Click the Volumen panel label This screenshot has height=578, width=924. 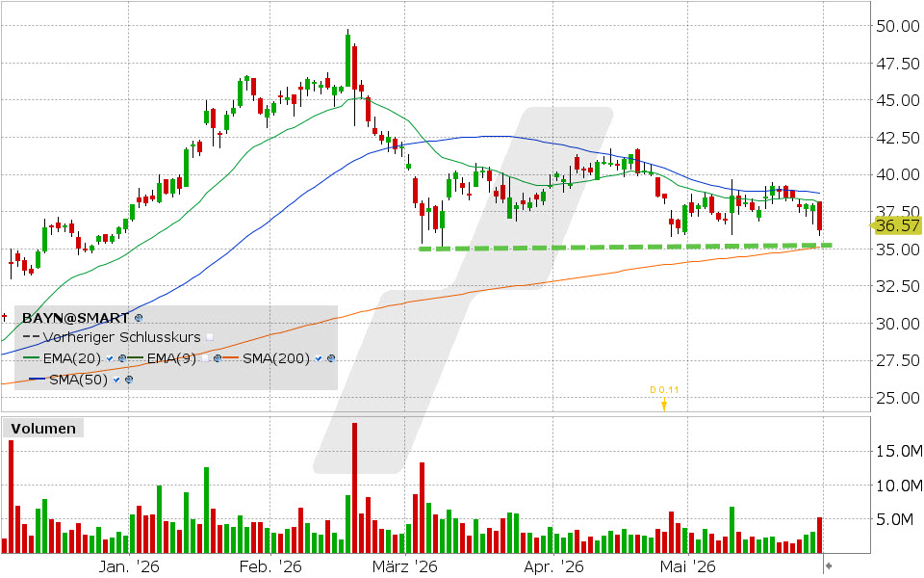43,428
